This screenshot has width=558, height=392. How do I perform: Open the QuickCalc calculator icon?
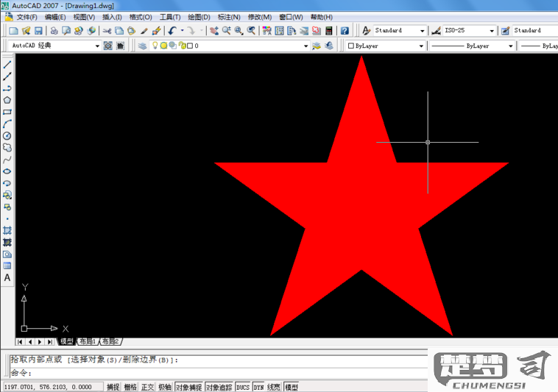329,31
